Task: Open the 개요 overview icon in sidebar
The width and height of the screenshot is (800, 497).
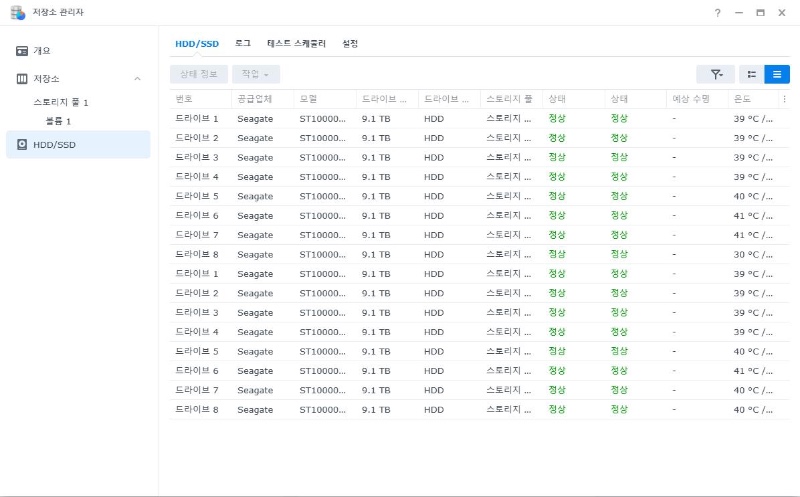Action: coord(22,51)
